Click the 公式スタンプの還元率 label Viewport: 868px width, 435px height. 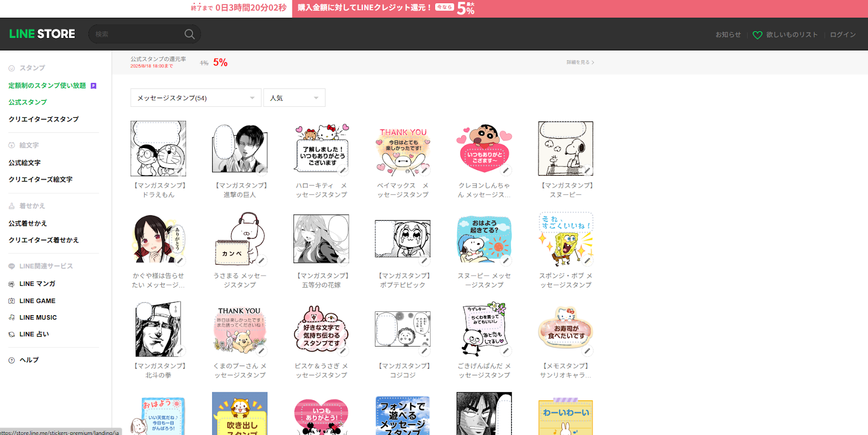(158, 59)
